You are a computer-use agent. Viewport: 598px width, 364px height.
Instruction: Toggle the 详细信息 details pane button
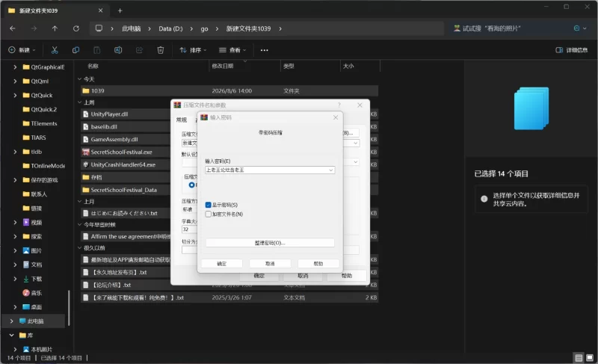(572, 50)
